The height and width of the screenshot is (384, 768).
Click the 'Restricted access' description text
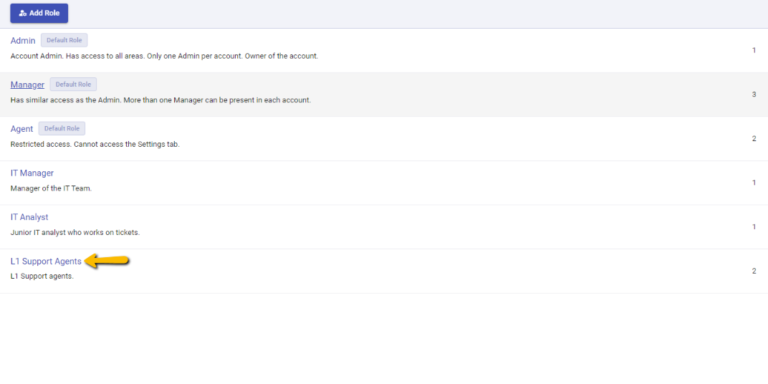pyautogui.click(x=95, y=144)
